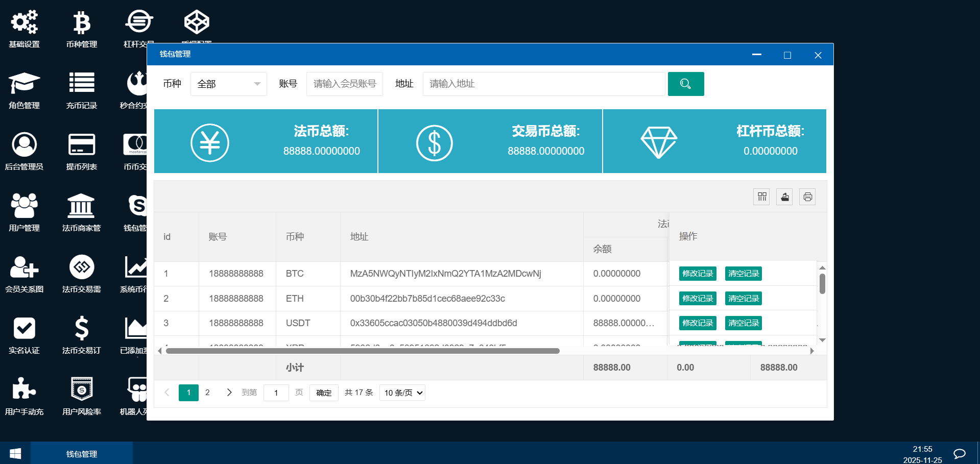Select page 2 in pagination
The width and height of the screenshot is (980, 464).
[207, 393]
